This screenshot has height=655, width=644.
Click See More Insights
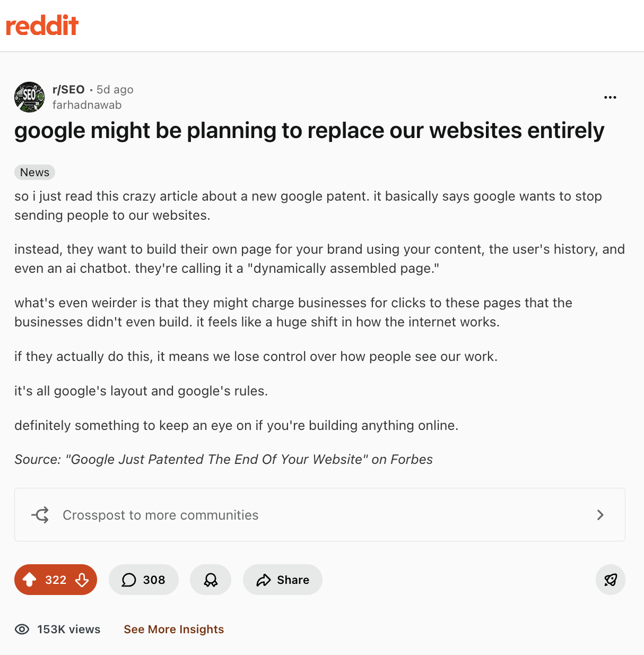tap(173, 629)
